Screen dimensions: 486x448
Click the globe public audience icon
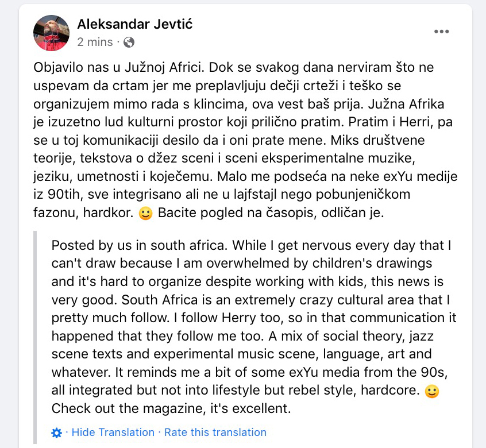129,42
